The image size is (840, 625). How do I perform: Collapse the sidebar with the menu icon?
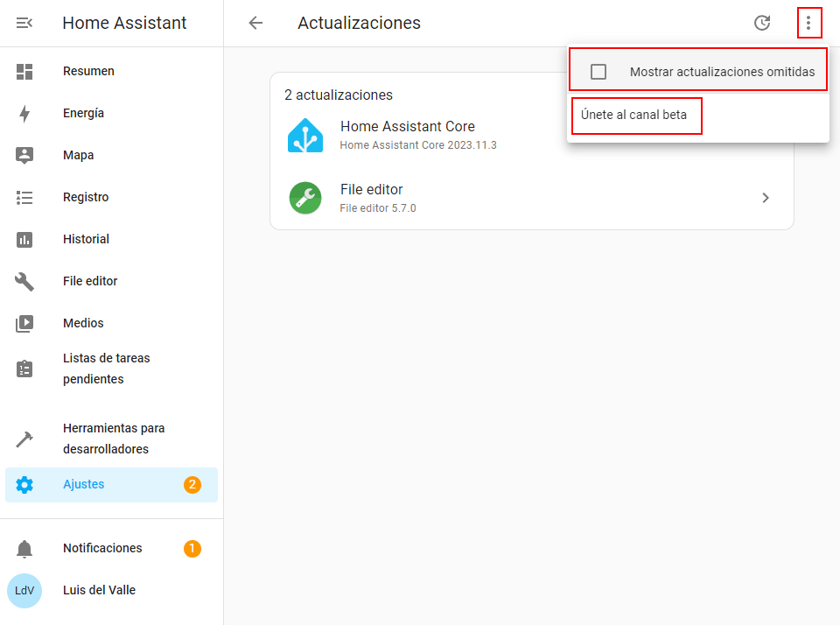[x=24, y=23]
